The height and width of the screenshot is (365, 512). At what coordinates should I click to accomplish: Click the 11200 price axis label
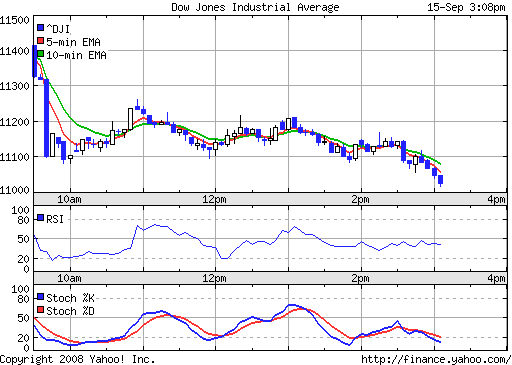coord(15,122)
